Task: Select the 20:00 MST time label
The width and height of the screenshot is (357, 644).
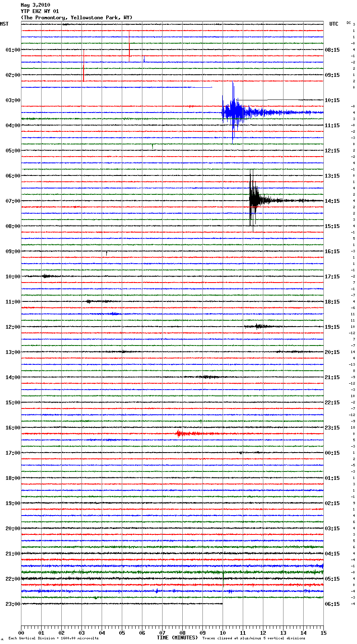Action: 13,529
